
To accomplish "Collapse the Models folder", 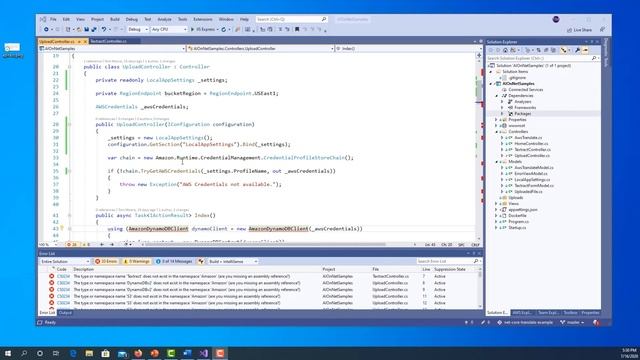I will click(497, 162).
